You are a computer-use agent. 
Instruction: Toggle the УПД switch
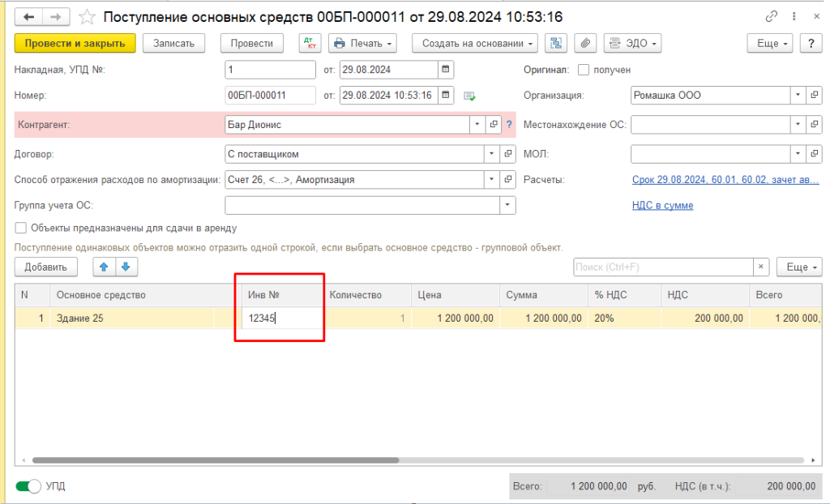click(30, 486)
